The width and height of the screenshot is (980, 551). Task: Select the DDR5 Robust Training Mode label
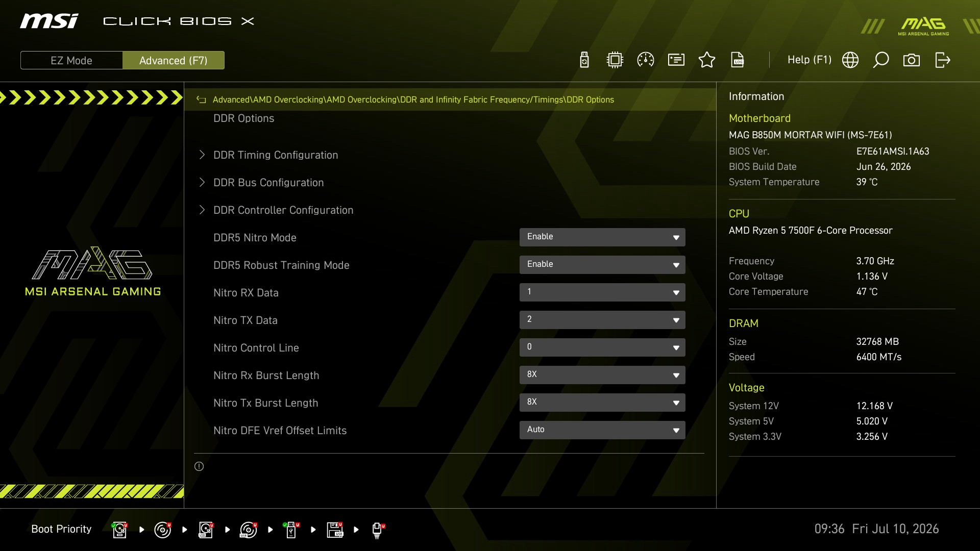pos(281,265)
